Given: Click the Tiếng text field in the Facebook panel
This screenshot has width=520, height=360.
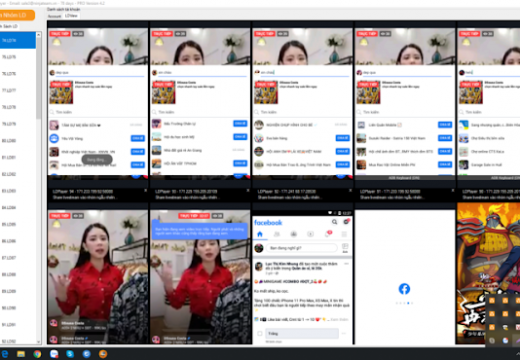Looking at the screenshot, I should [x=302, y=333].
